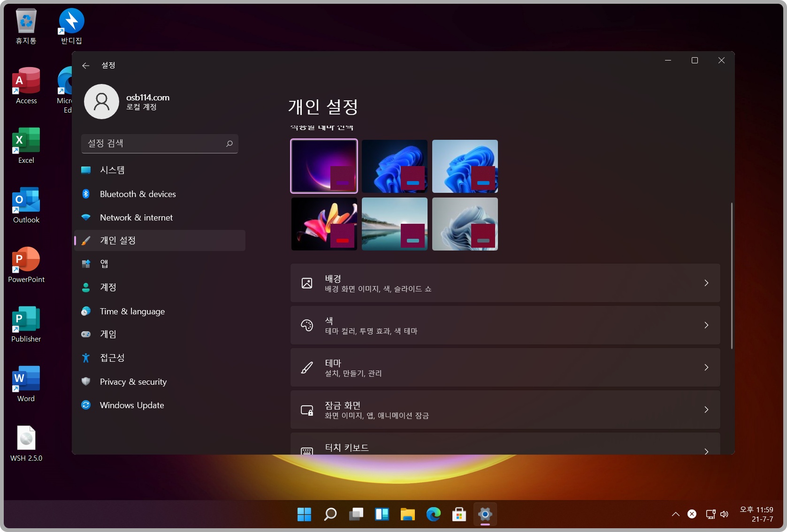Switch to Privacy & security section
Image resolution: width=787 pixels, height=532 pixels.
[x=133, y=381]
